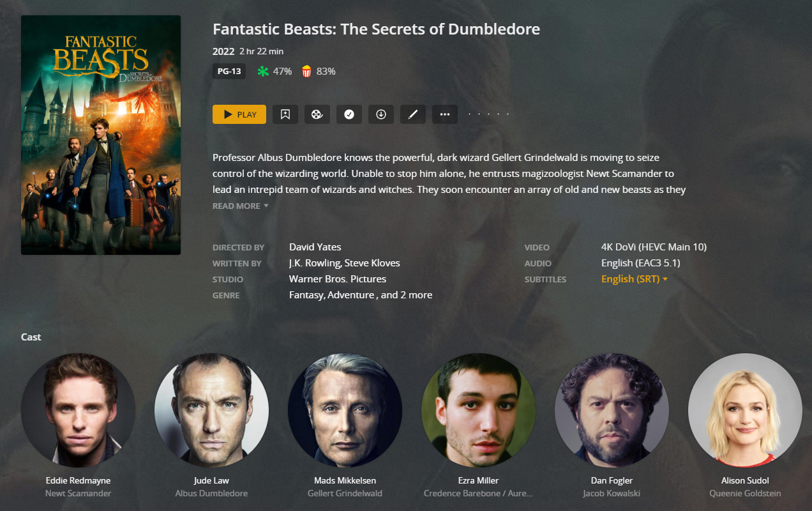Toggle the mark as watched checkmark
812x511 pixels.
tap(349, 114)
